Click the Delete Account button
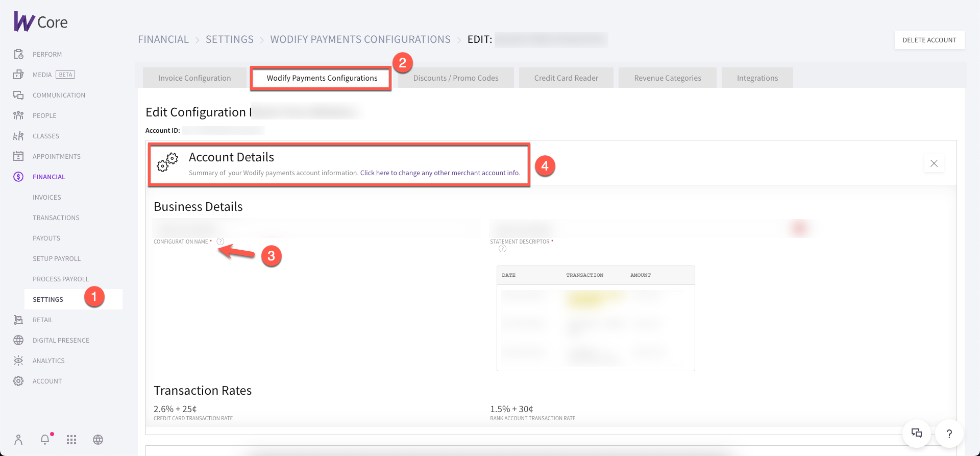The width and height of the screenshot is (980, 456). (929, 40)
